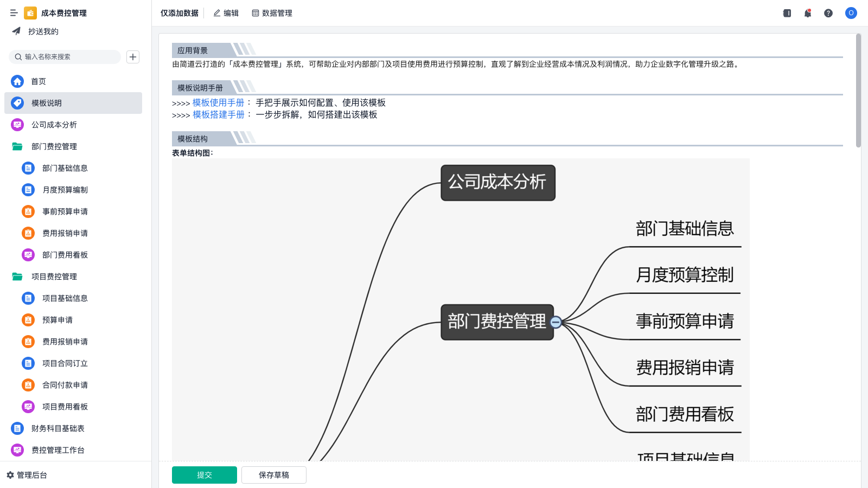
Task: Collapse the 部门费控管理 folder
Action: pyautogui.click(x=17, y=146)
